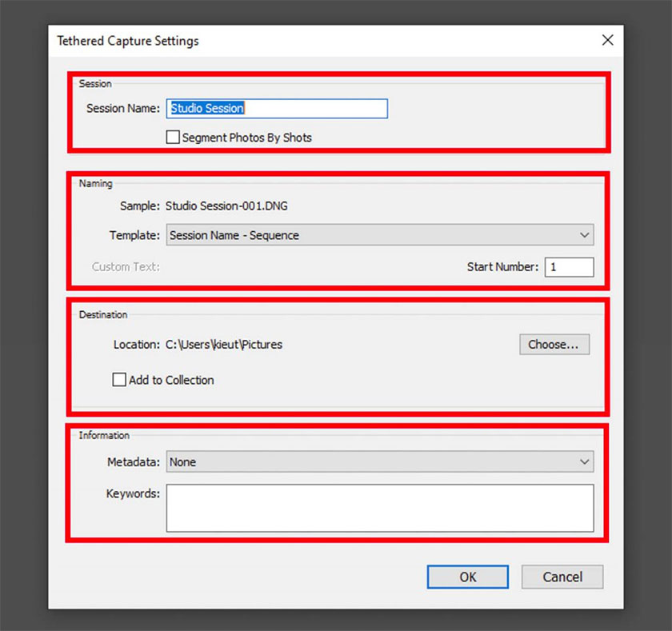The image size is (672, 631).
Task: Click the Template: label
Action: point(134,235)
